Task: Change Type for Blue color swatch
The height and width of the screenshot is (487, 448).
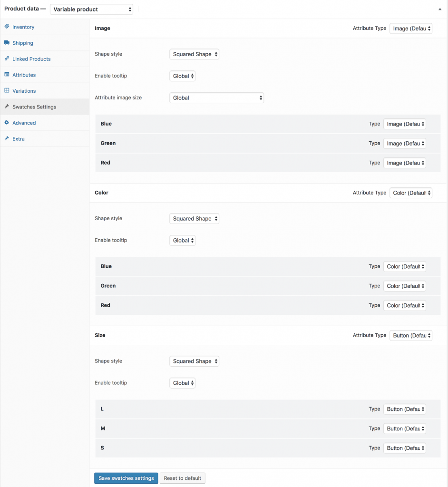Action: coord(405,266)
